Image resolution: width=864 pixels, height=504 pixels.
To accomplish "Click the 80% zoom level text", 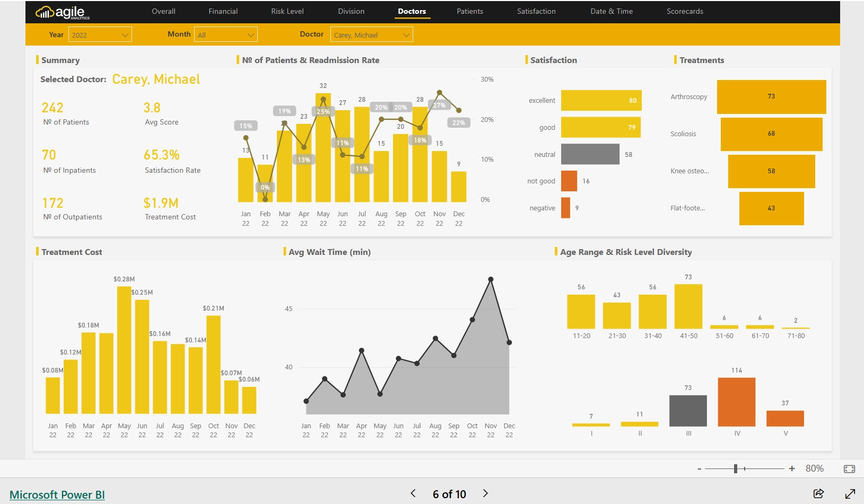I will (x=815, y=468).
